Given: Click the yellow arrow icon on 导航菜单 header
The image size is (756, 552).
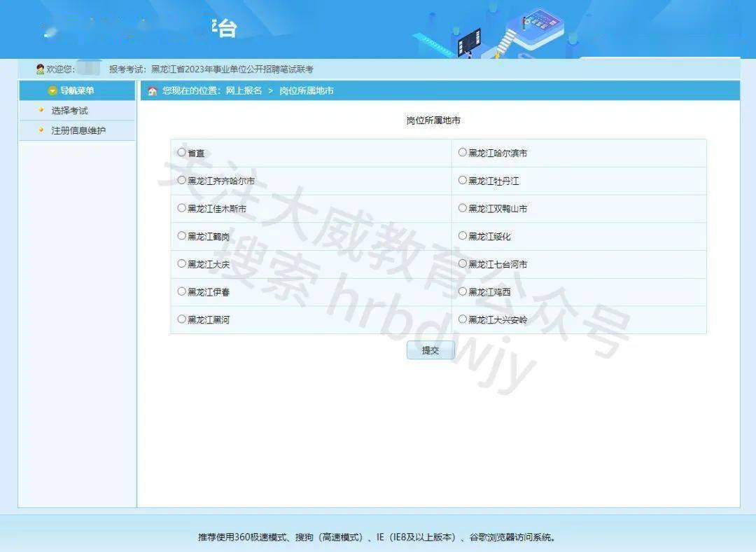Looking at the screenshot, I should (52, 90).
